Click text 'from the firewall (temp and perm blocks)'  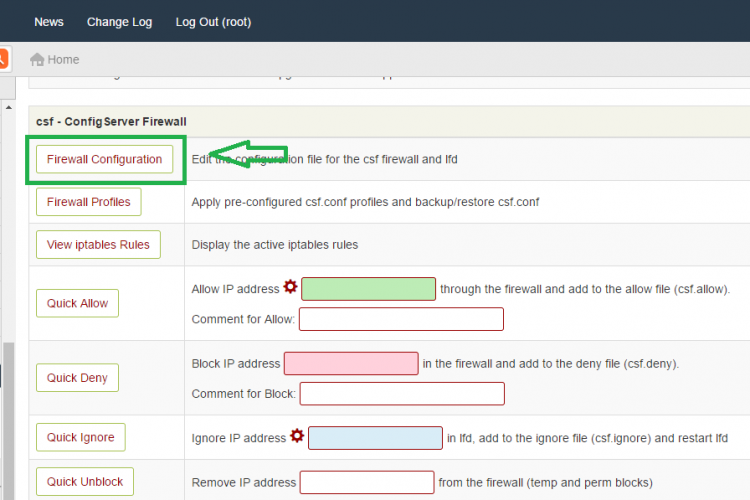click(545, 482)
